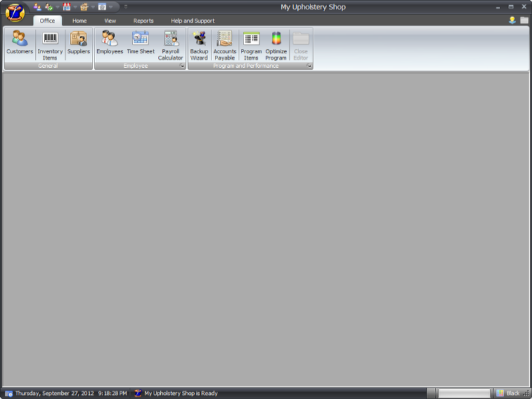Viewport: 532px width, 399px height.
Task: Minimize the My Upholstery Shop window
Action: click(x=497, y=7)
